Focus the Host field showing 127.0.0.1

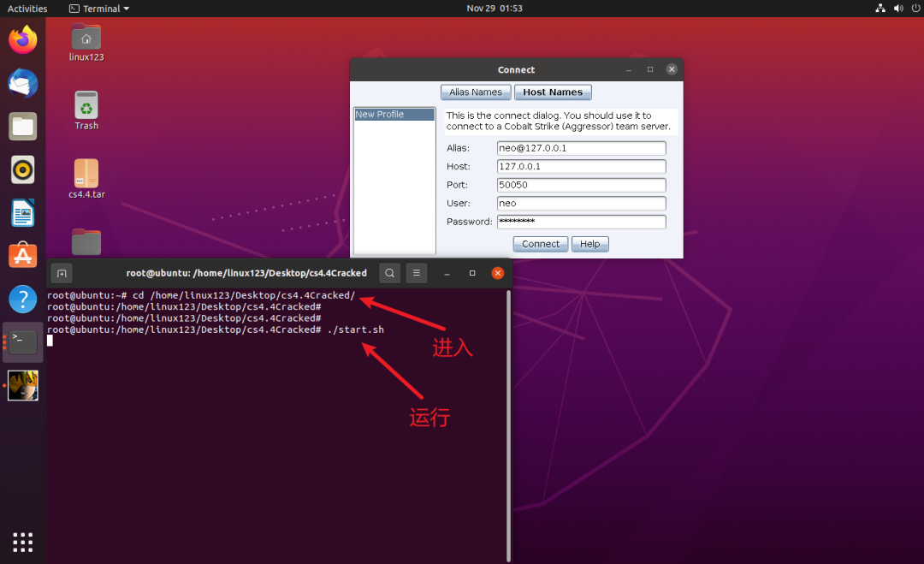(581, 166)
